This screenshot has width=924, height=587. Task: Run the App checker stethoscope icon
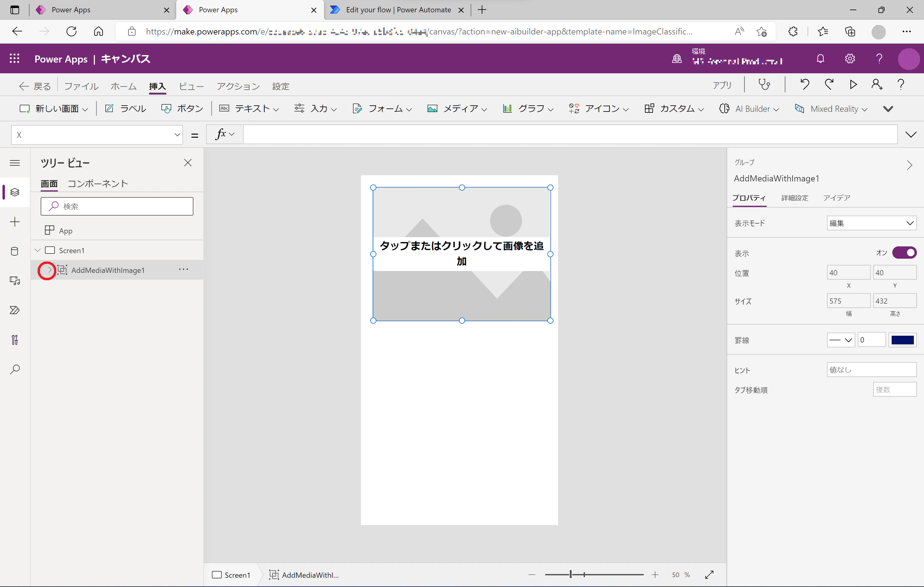[764, 84]
